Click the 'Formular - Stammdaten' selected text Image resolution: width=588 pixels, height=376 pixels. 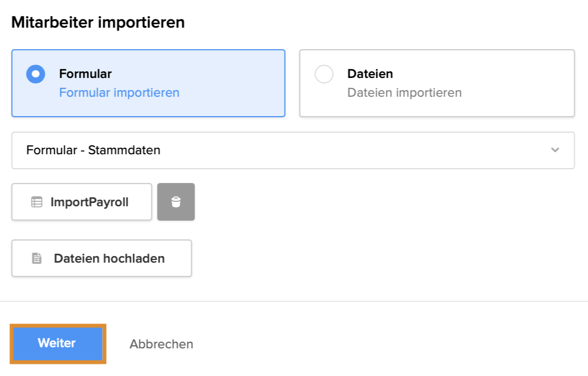click(x=93, y=150)
